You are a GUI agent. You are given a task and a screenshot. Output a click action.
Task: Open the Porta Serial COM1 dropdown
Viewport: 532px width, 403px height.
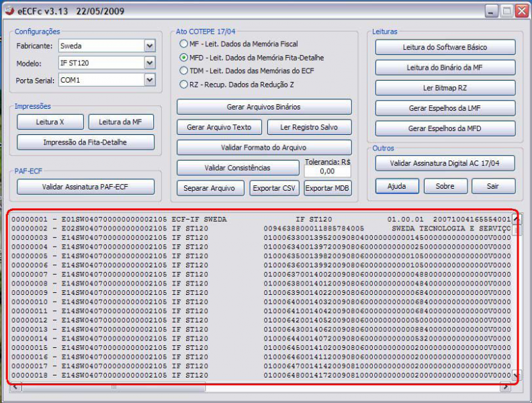149,80
